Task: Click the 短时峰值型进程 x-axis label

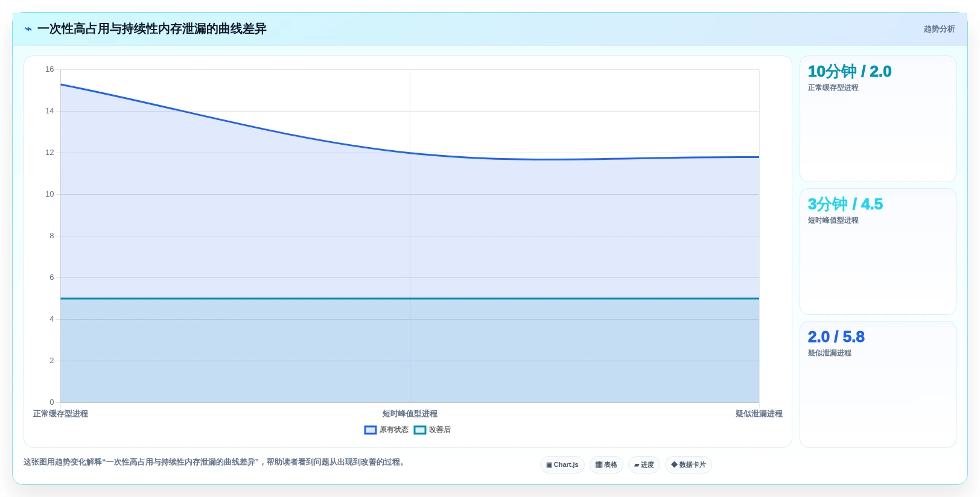Action: click(410, 414)
